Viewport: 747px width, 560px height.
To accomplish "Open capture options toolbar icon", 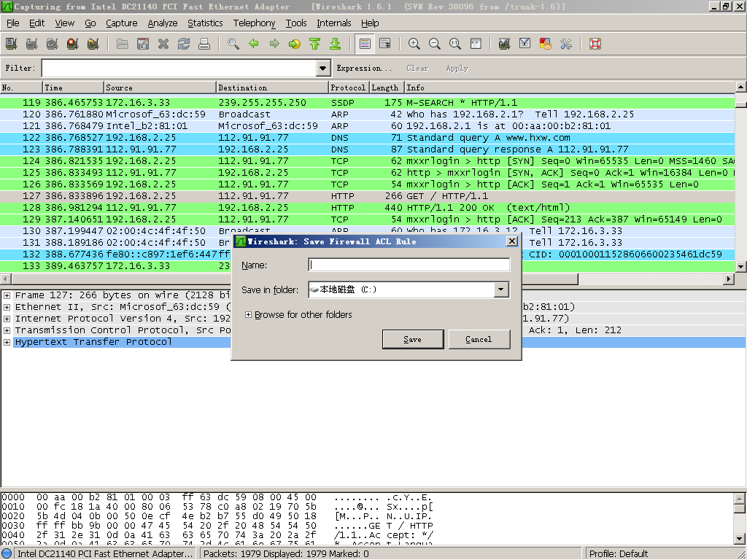I will [32, 44].
